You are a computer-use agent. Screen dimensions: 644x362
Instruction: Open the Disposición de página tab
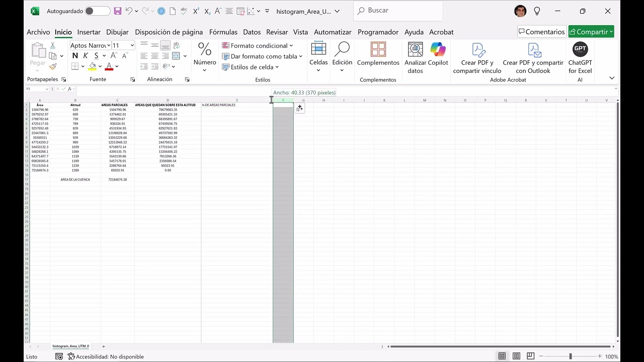coord(169,32)
